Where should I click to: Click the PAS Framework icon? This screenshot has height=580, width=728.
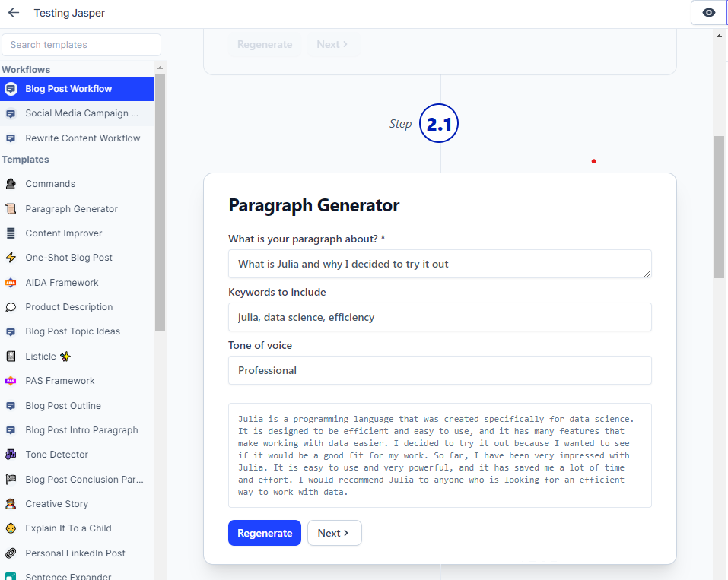[x=11, y=381]
